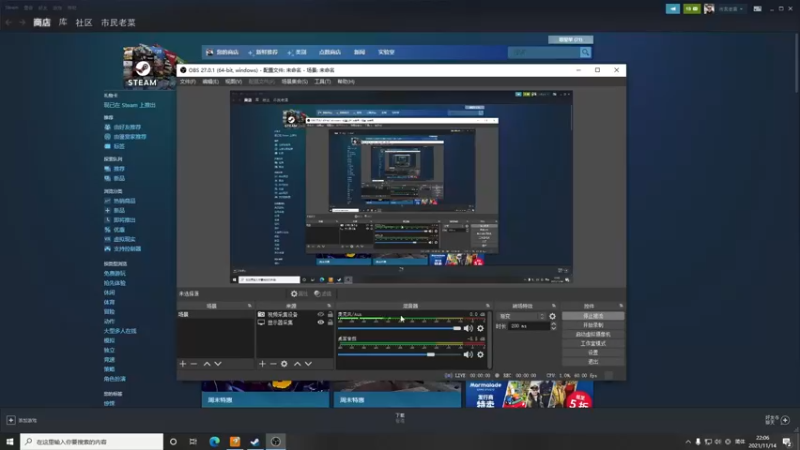Toggle visibility eye of display capture source

tap(320, 322)
